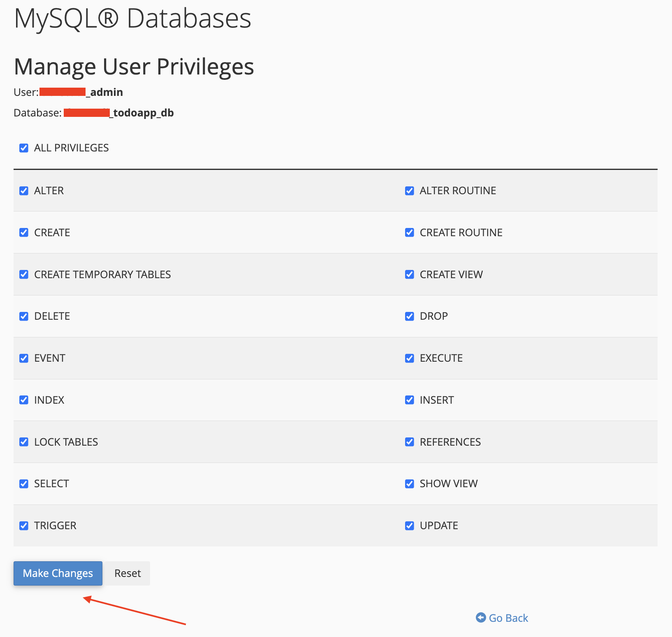Image resolution: width=672 pixels, height=637 pixels.
Task: Click the Reset button
Action: pyautogui.click(x=127, y=573)
